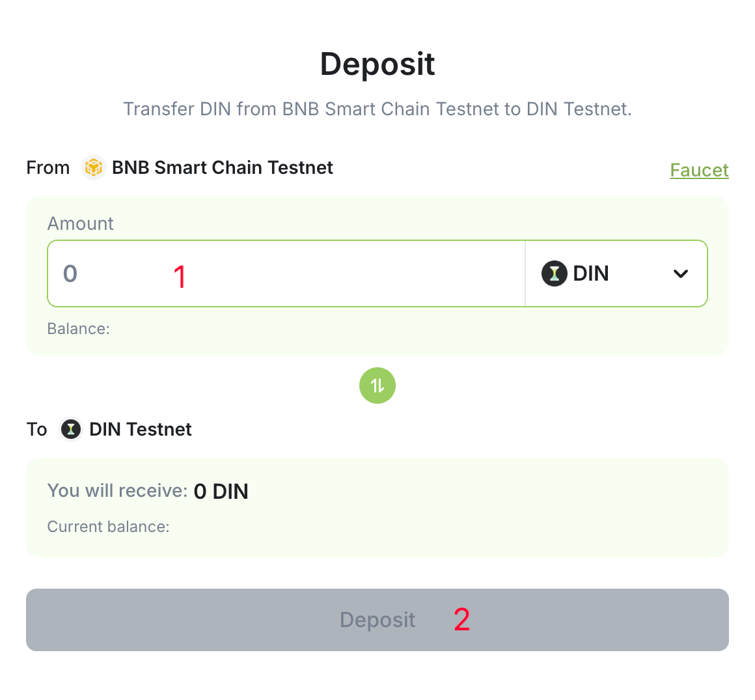The height and width of the screenshot is (700, 755).
Task: Click the You will receive text
Action: pyautogui.click(x=117, y=490)
